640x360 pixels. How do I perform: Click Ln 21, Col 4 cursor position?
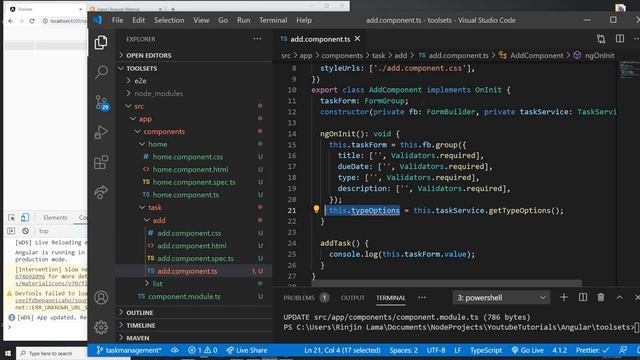(x=342, y=350)
